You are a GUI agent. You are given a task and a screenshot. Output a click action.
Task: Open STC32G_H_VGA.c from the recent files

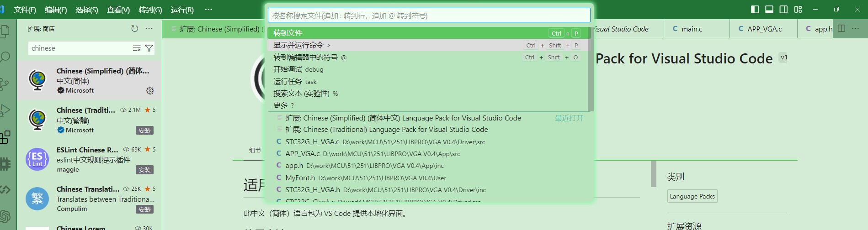point(428,141)
